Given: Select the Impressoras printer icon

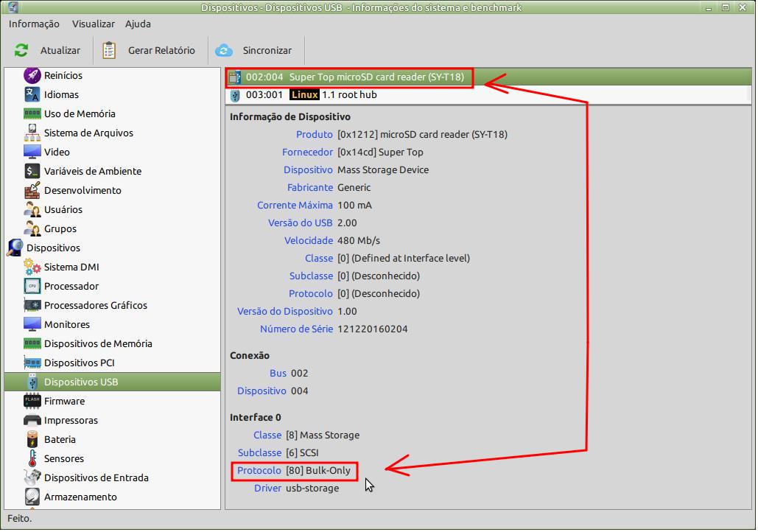Looking at the screenshot, I should pos(32,420).
